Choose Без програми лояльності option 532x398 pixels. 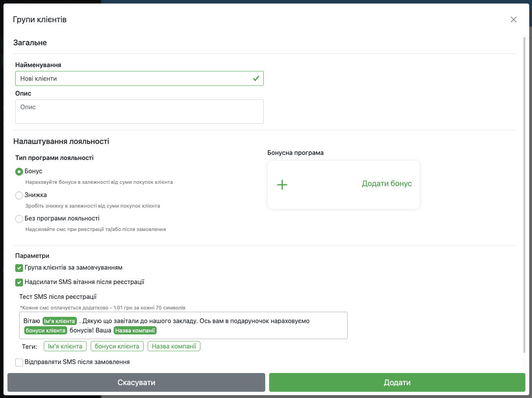click(19, 219)
